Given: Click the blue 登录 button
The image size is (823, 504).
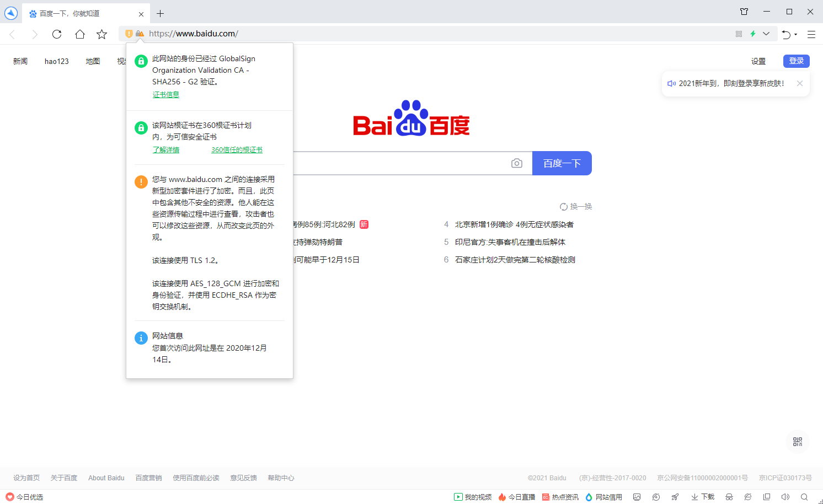Looking at the screenshot, I should (797, 61).
